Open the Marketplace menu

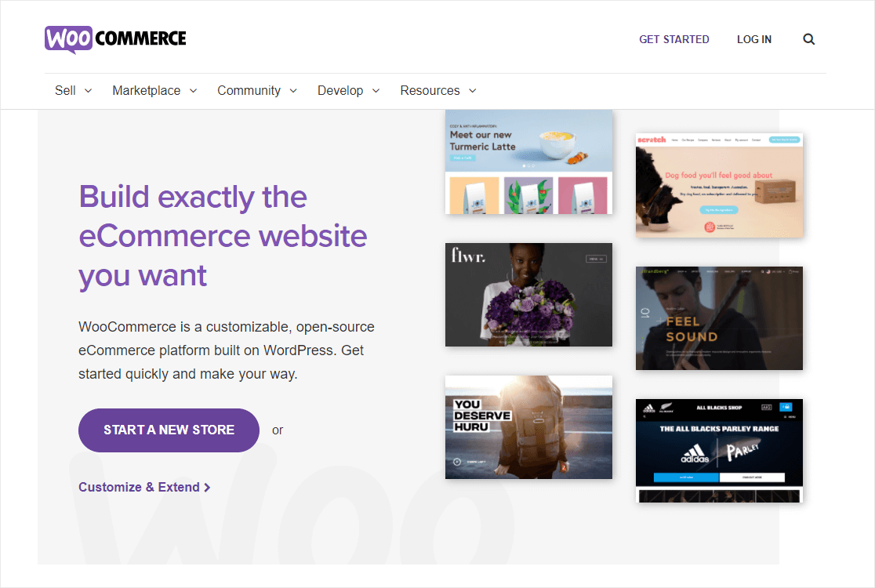click(x=146, y=90)
